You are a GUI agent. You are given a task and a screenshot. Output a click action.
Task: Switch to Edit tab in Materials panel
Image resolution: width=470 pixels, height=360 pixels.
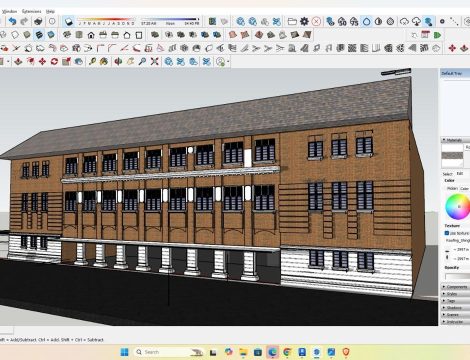460,174
